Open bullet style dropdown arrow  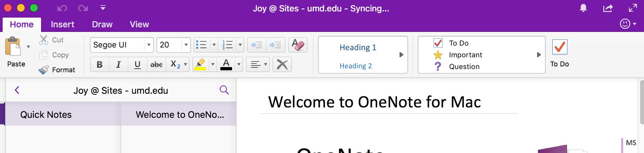coord(214,45)
